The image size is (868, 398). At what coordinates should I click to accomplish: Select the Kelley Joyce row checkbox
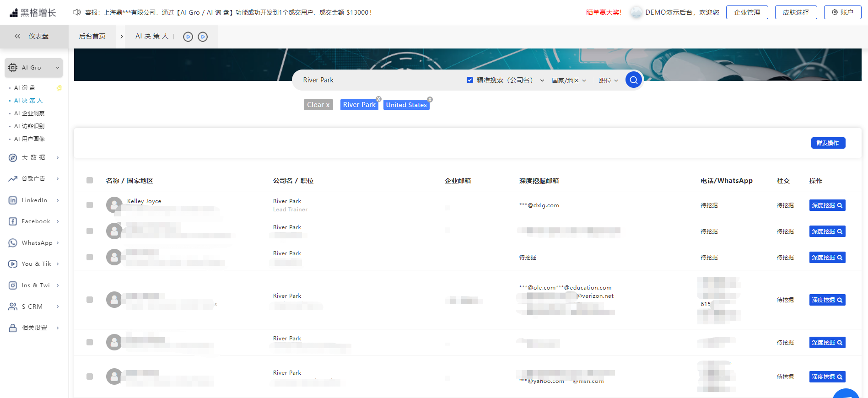click(x=90, y=205)
